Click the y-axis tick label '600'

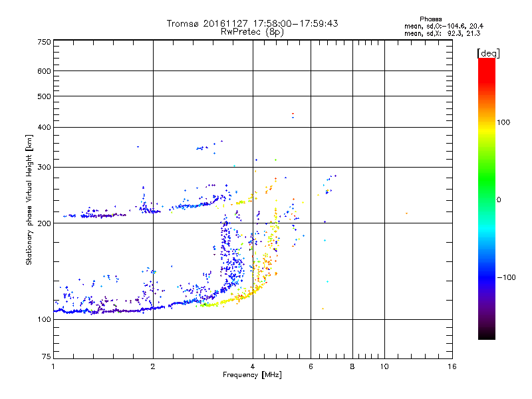44,71
